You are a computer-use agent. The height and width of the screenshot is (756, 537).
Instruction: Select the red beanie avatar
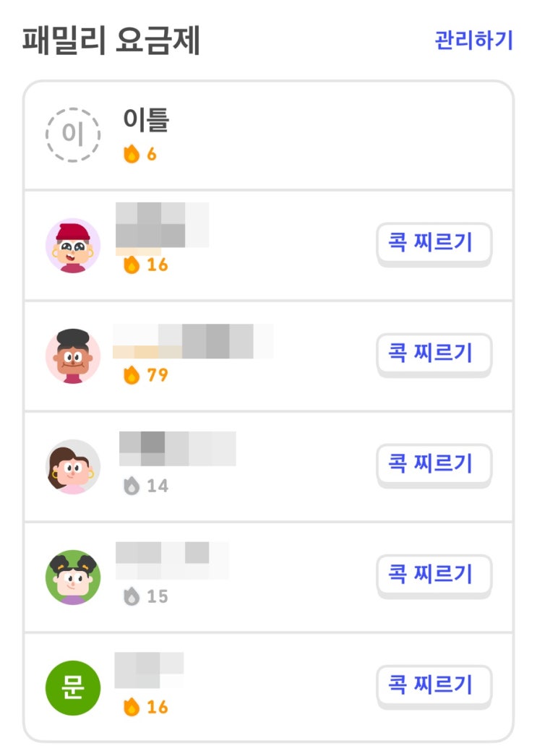point(73,246)
